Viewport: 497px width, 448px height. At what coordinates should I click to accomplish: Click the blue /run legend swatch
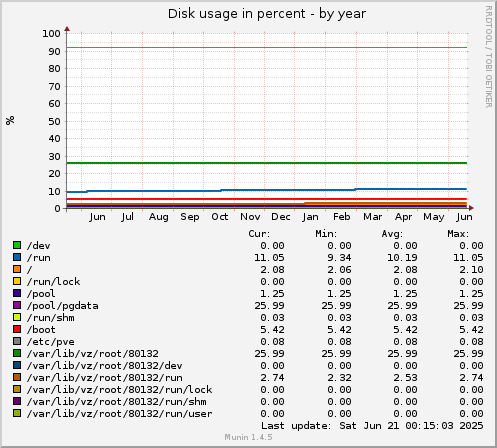point(17,257)
